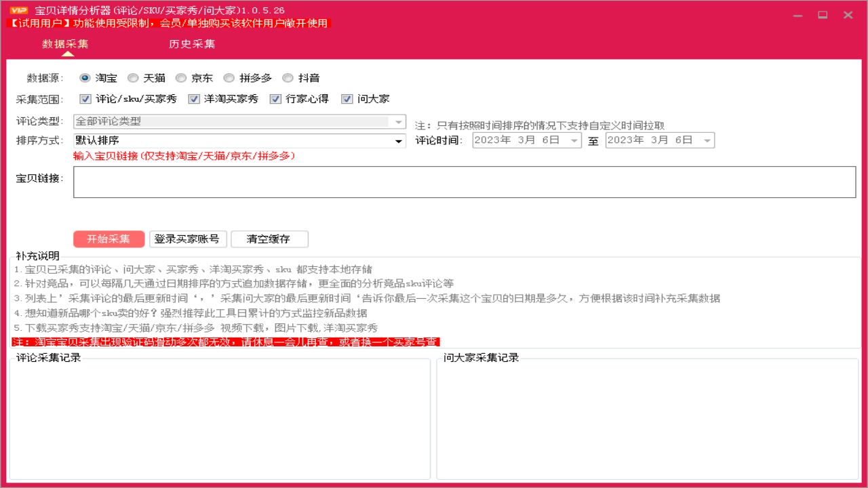The width and height of the screenshot is (868, 488).
Task: Switch to the 历史采集 tab
Action: pos(192,43)
